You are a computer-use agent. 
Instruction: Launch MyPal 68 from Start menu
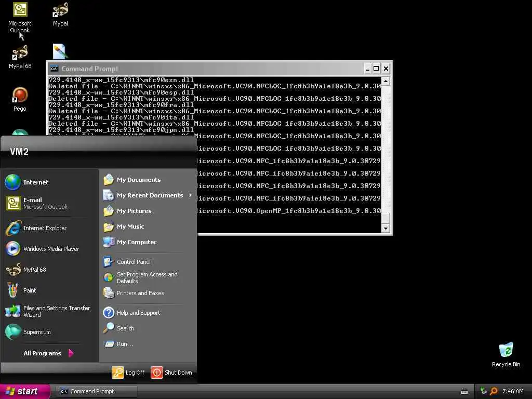tap(49, 270)
